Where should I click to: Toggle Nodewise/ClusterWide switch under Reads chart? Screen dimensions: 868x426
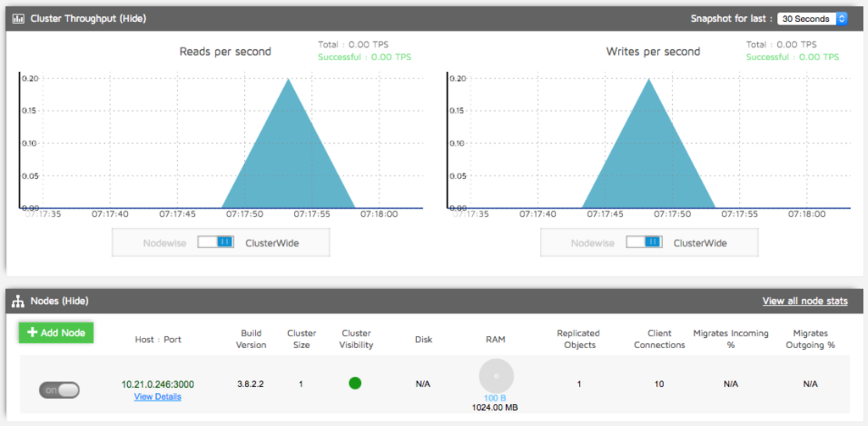(x=216, y=242)
